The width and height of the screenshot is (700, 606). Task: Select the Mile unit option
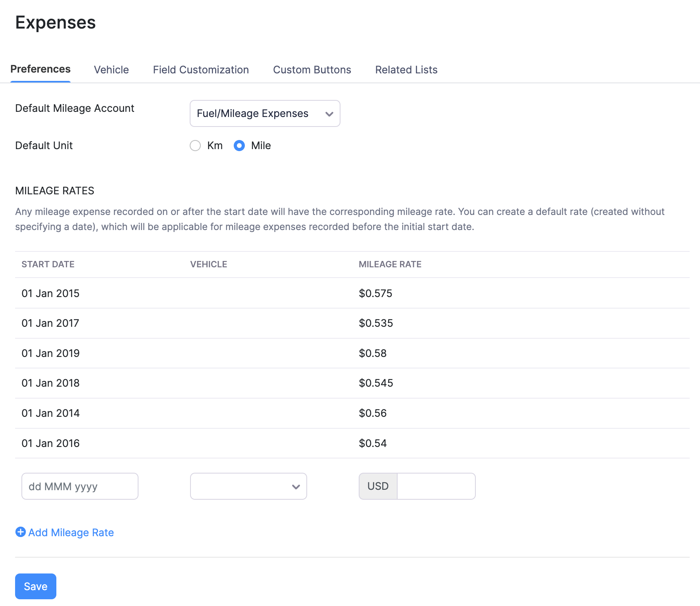click(x=239, y=146)
